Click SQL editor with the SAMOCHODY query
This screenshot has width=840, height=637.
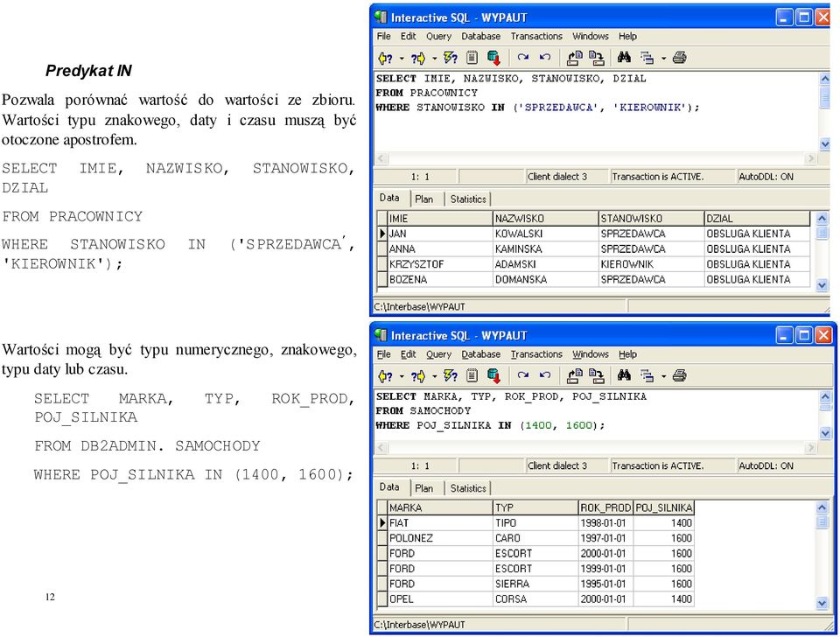tap(596, 416)
